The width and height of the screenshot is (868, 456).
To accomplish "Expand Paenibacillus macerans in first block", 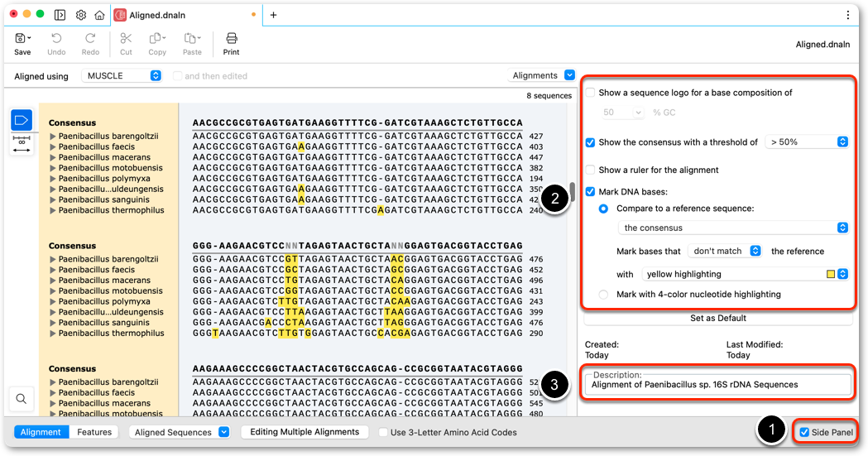I will pos(53,157).
